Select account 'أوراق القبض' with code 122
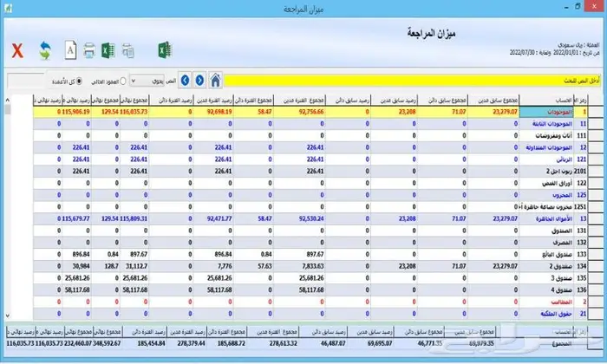The width and height of the screenshot is (607, 364). (545, 183)
